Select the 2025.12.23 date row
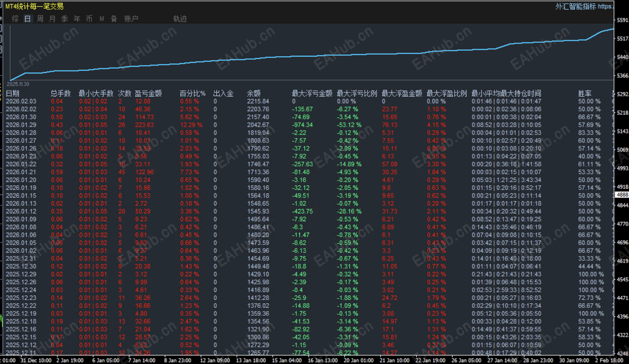The width and height of the screenshot is (629, 364). tap(21, 298)
